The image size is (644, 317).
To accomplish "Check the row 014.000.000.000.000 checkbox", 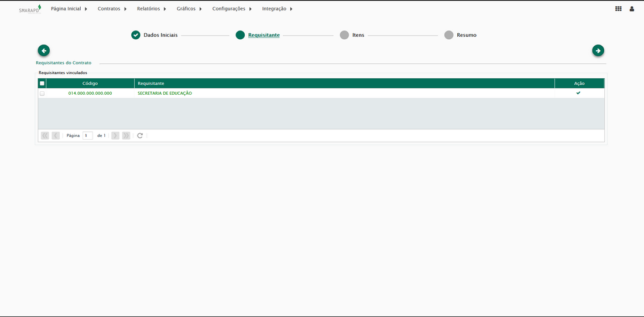I will pyautogui.click(x=42, y=94).
